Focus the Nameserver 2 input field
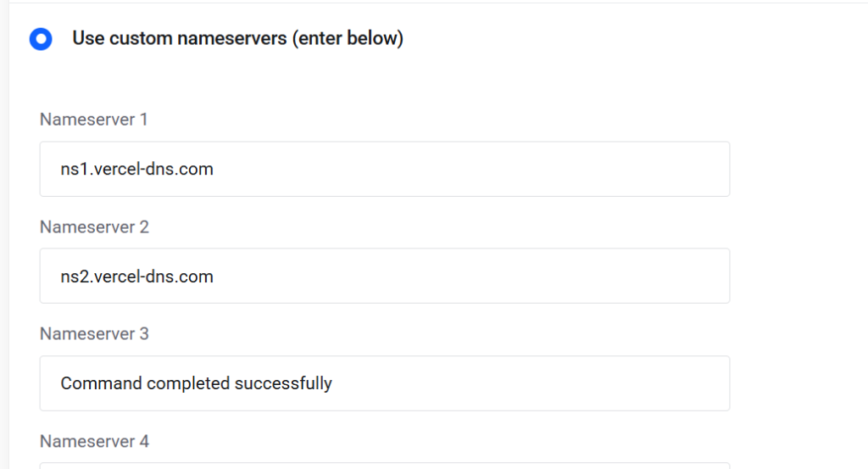 click(x=384, y=276)
